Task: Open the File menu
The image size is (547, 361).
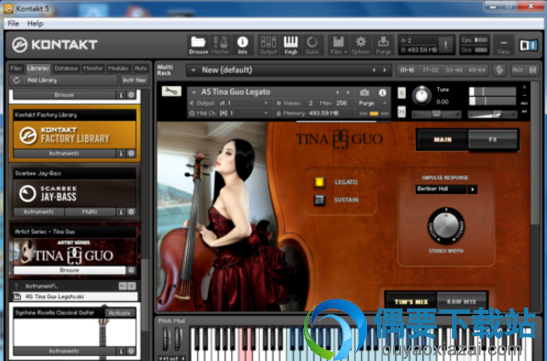Action: (13, 23)
